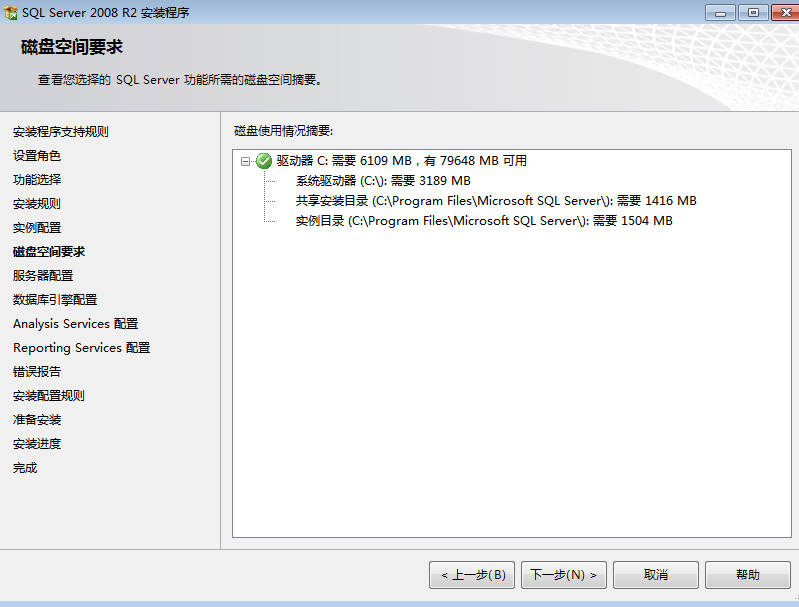Open the 数据库引擎配置 step
The width and height of the screenshot is (799, 607).
click(55, 300)
